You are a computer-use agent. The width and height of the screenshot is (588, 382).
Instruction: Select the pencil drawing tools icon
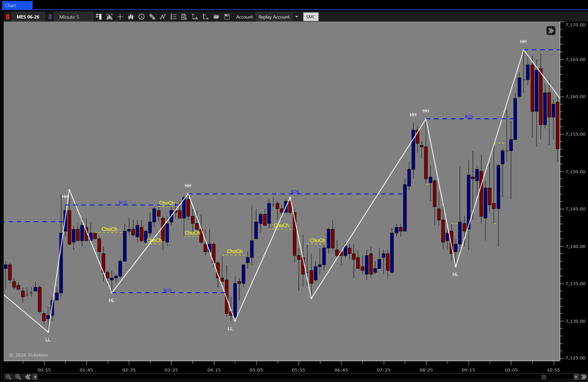pyautogui.click(x=152, y=17)
